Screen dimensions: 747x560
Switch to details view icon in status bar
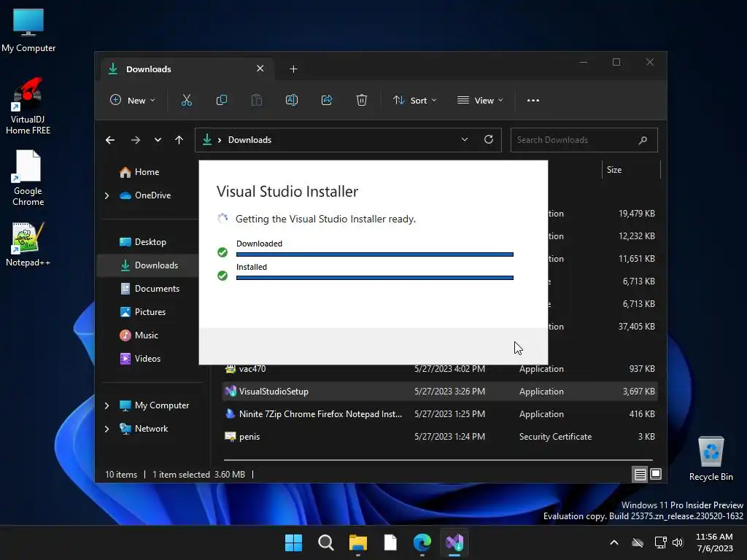point(640,474)
